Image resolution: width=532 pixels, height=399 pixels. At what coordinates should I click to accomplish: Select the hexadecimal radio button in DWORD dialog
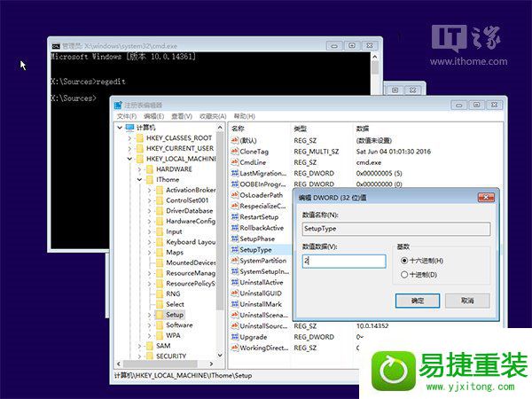[x=403, y=261]
